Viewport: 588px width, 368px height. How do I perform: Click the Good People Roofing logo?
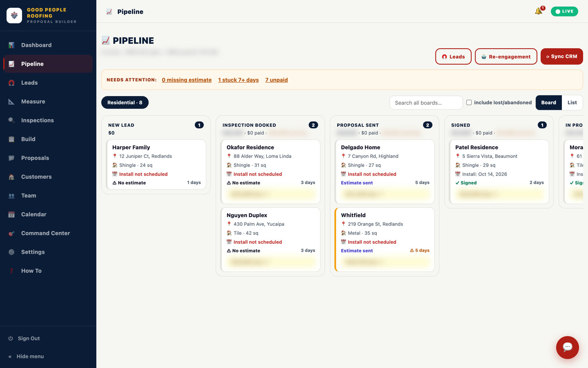(x=14, y=15)
